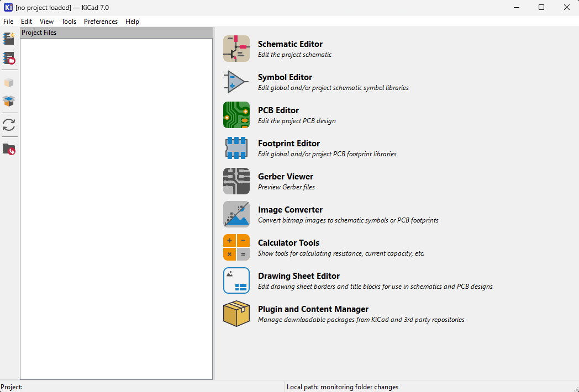Click the "Image Converter" title text
579x392 pixels.
coord(290,210)
